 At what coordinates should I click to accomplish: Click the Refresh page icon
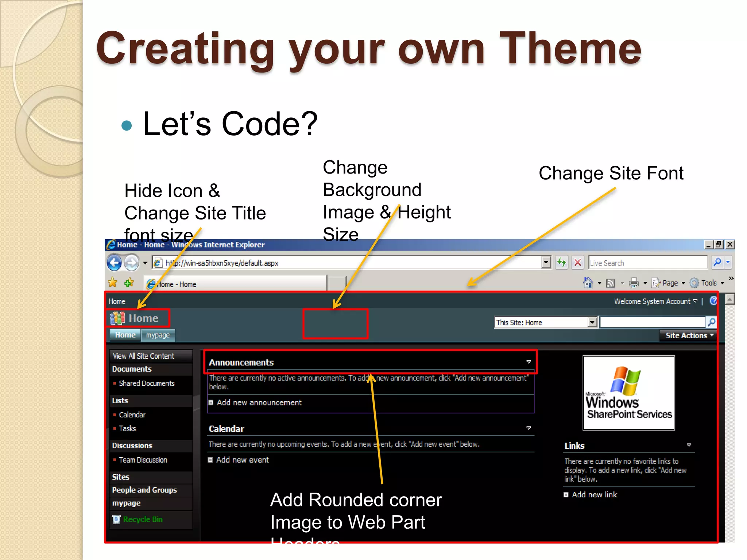tap(562, 262)
